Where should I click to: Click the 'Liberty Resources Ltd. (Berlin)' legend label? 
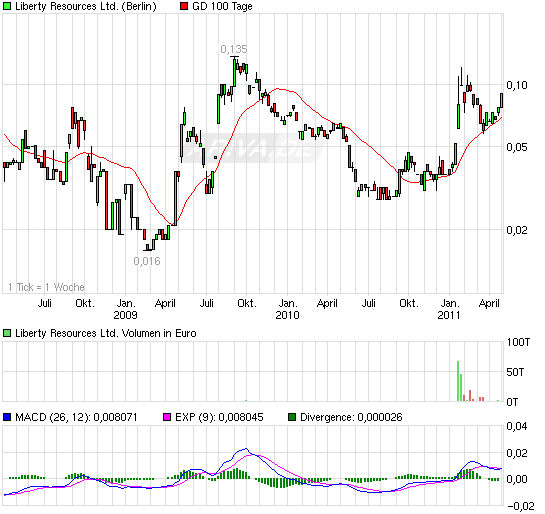tap(86, 6)
